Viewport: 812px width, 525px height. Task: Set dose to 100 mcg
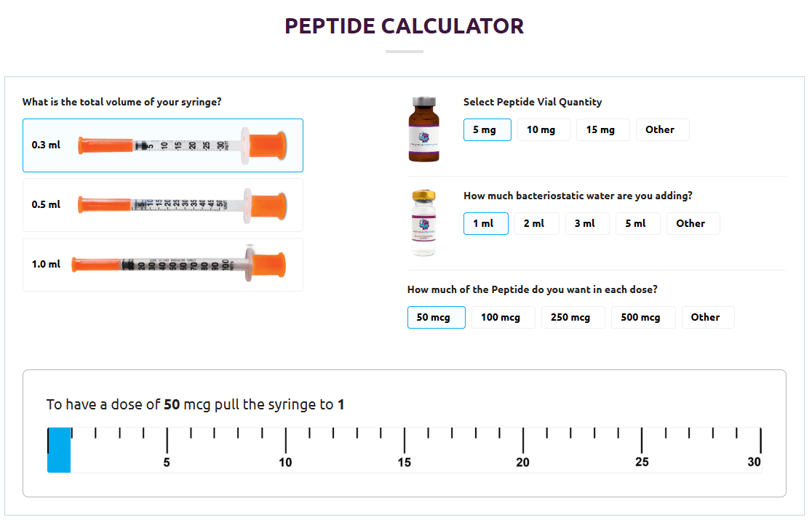pos(503,317)
